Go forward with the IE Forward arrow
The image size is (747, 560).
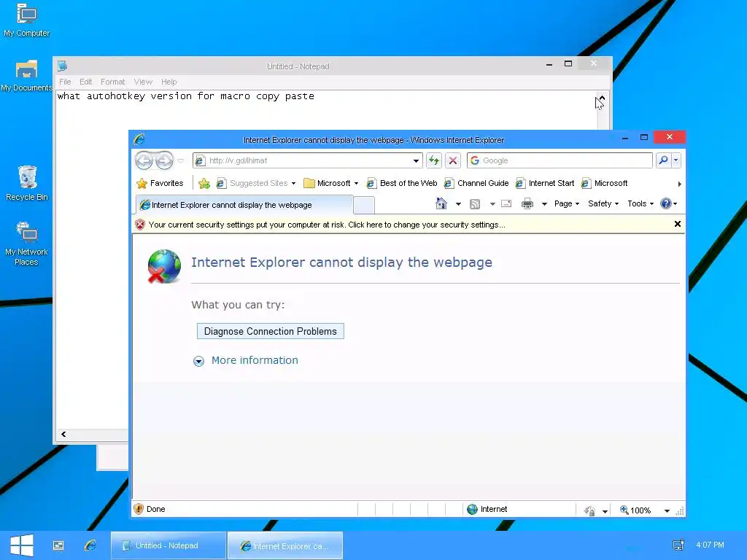[x=164, y=161]
